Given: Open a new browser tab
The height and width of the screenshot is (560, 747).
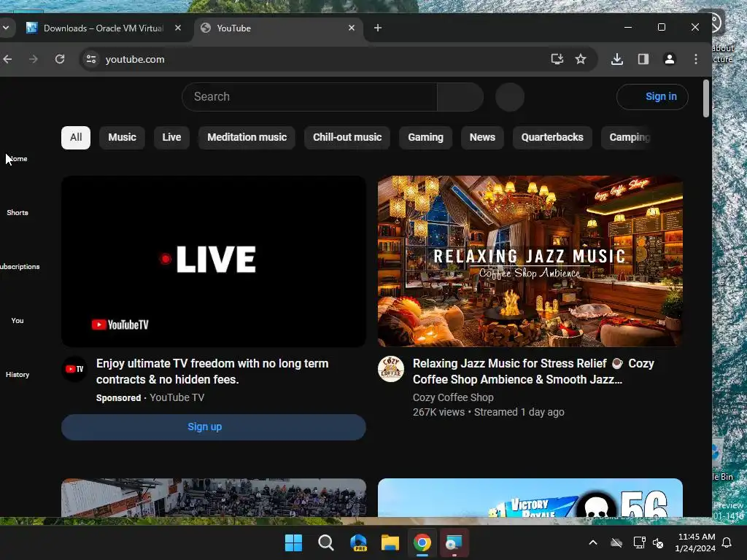Looking at the screenshot, I should 378,28.
